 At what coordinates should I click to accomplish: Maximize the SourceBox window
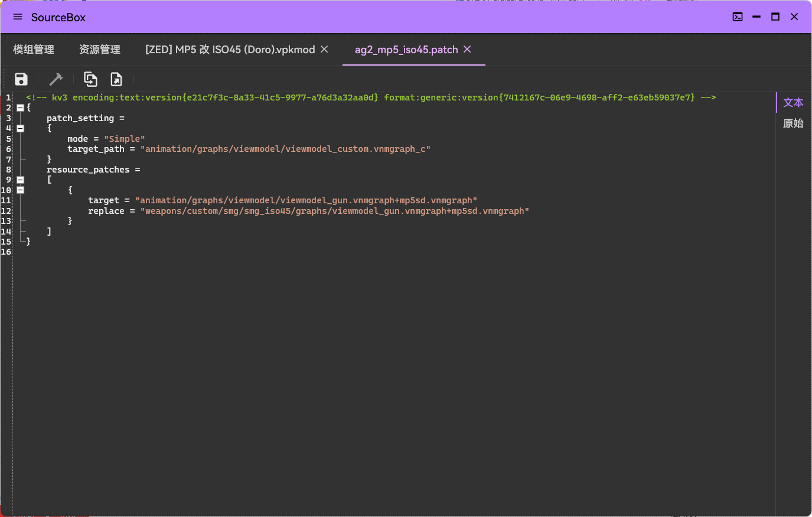pos(775,17)
